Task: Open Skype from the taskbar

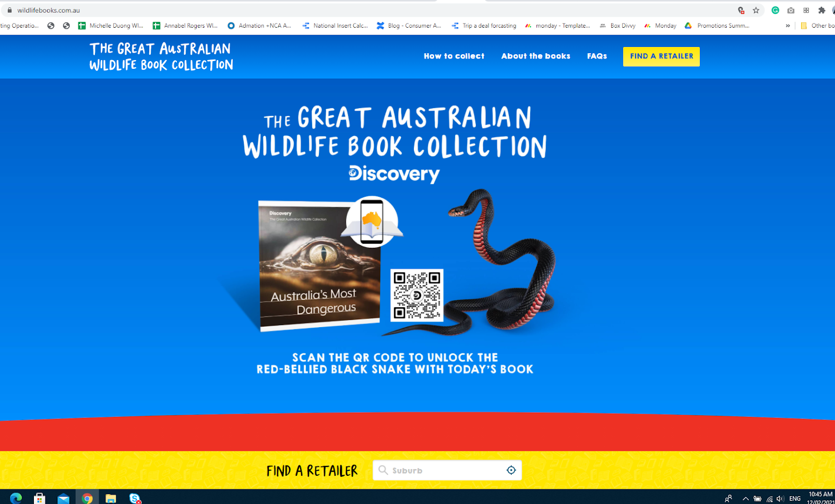Action: pos(135,498)
